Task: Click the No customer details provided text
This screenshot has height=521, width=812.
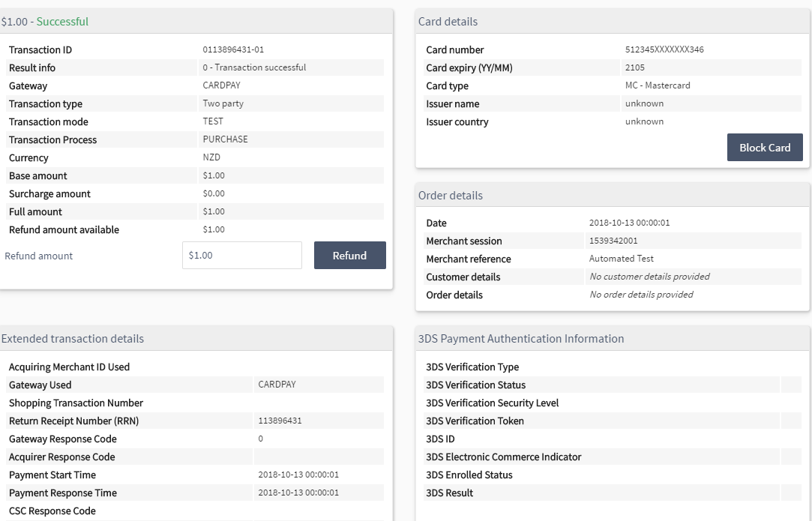Action: coord(649,277)
